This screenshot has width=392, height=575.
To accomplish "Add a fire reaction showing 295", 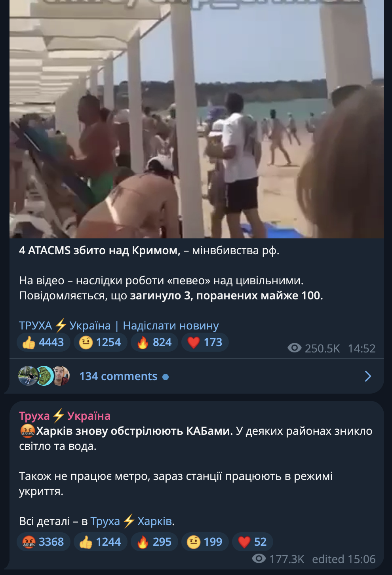I will point(154,542).
